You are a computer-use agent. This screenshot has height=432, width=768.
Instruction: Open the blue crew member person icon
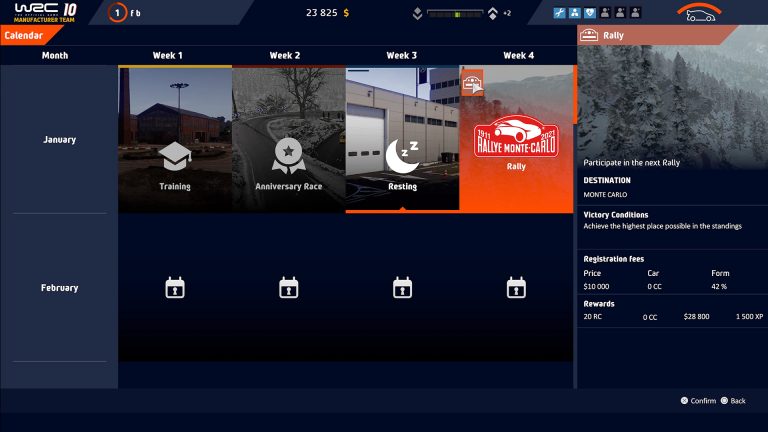pos(575,13)
